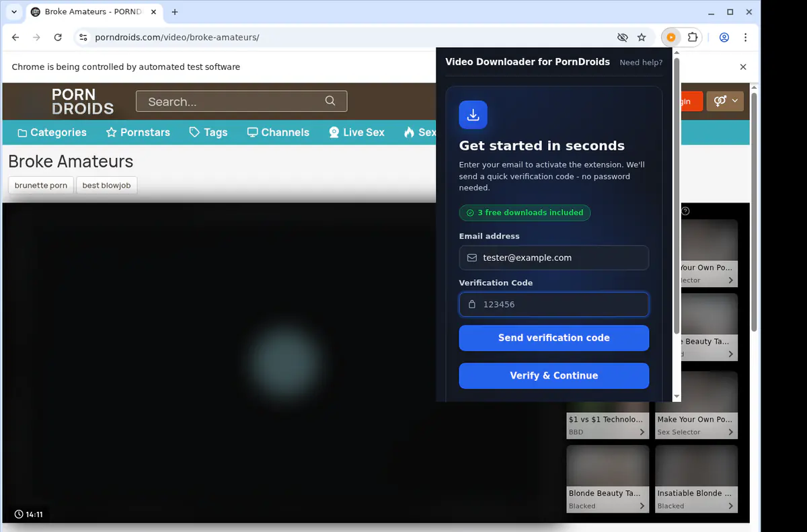Open the Live Sex menu item

click(x=356, y=132)
